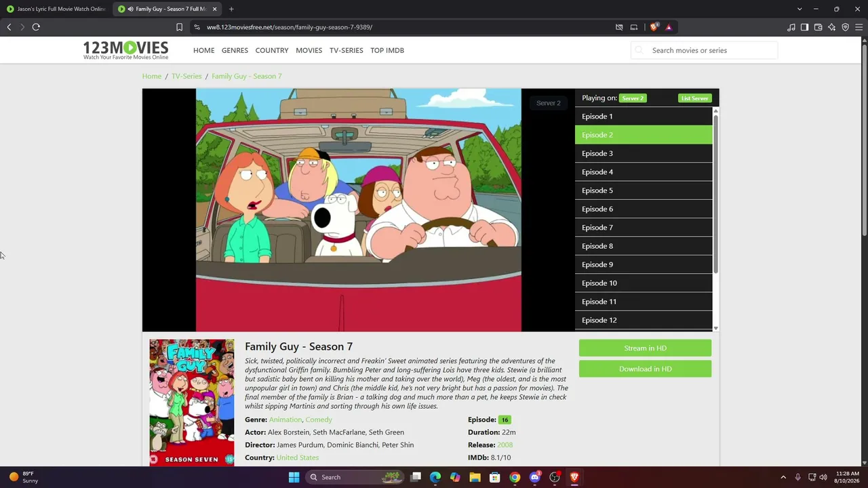The image size is (868, 488).
Task: Bookmark this page using the bookmark icon
Action: tap(179, 27)
